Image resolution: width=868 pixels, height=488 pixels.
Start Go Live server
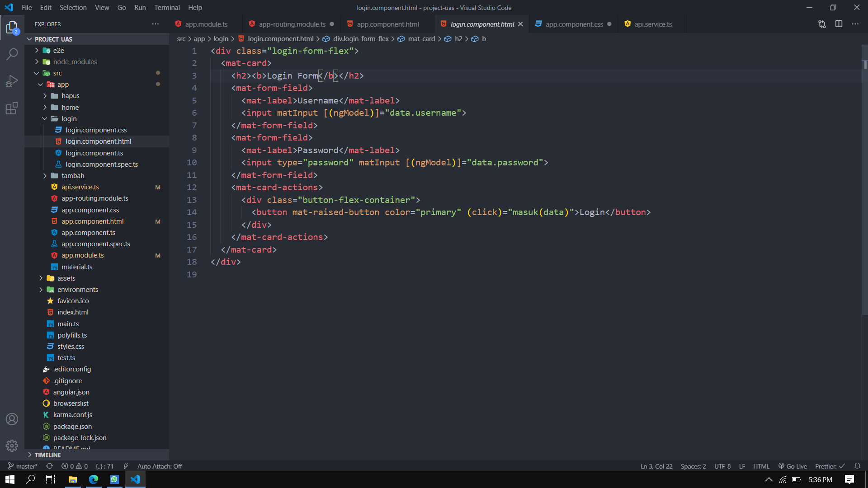[793, 466]
